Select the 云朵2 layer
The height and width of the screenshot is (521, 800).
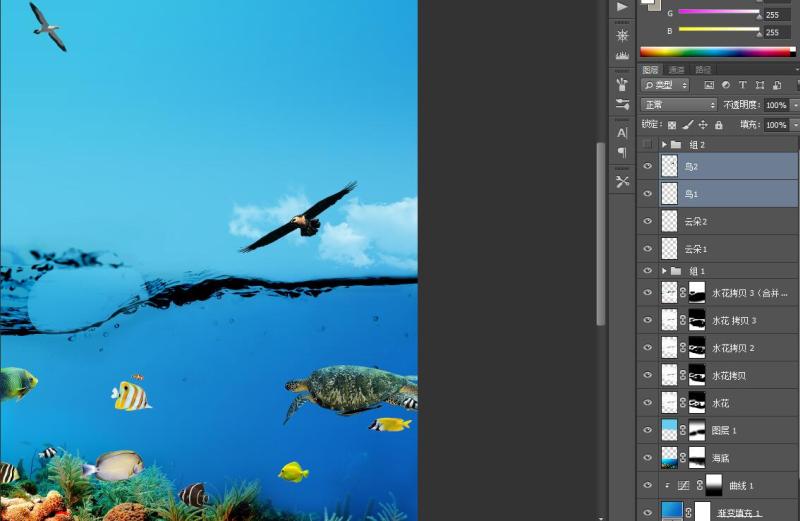729,221
